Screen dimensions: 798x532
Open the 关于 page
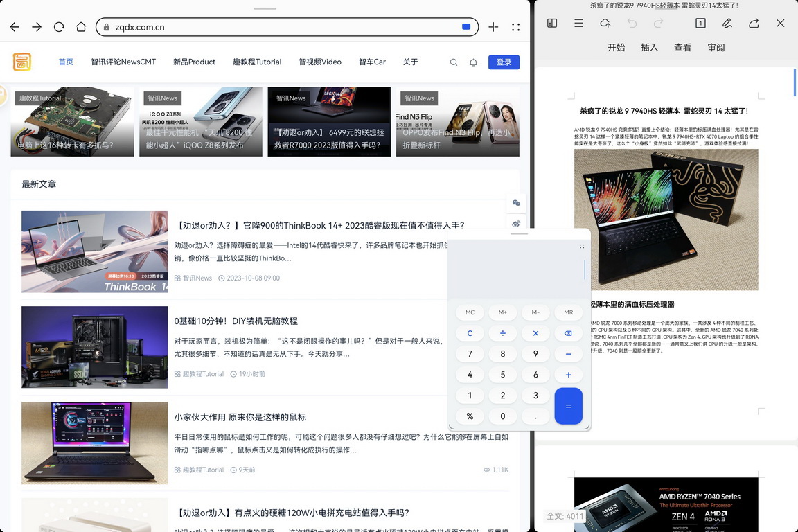coord(410,62)
